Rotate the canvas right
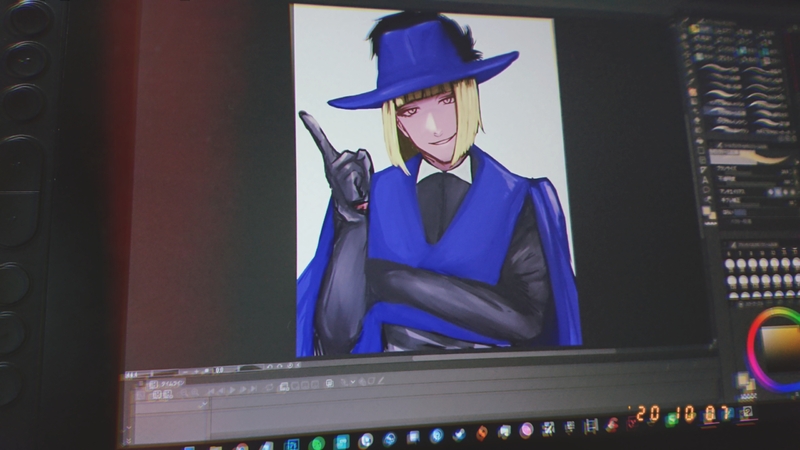This screenshot has width=800, height=450. click(x=280, y=366)
